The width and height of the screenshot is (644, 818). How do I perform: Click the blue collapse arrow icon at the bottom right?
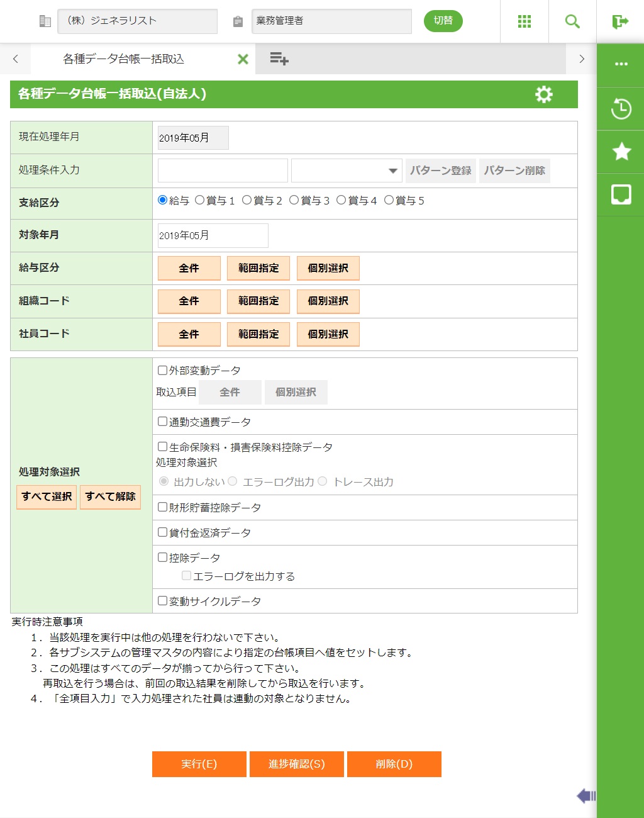[586, 796]
